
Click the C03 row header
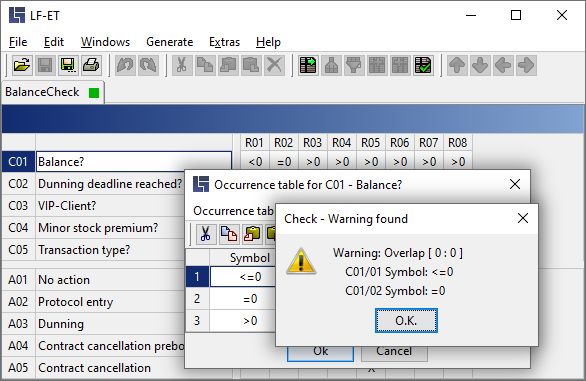pos(18,206)
